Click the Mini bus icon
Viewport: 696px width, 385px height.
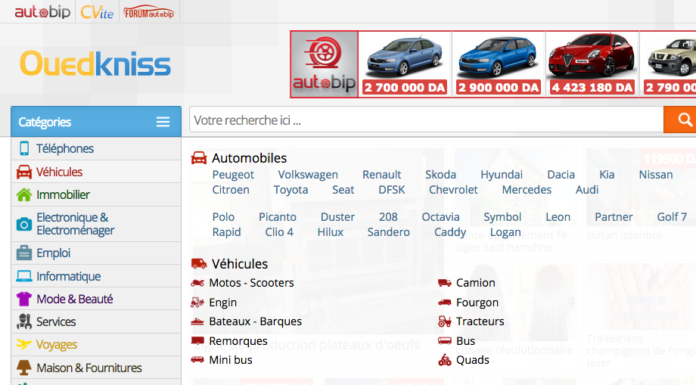click(197, 360)
